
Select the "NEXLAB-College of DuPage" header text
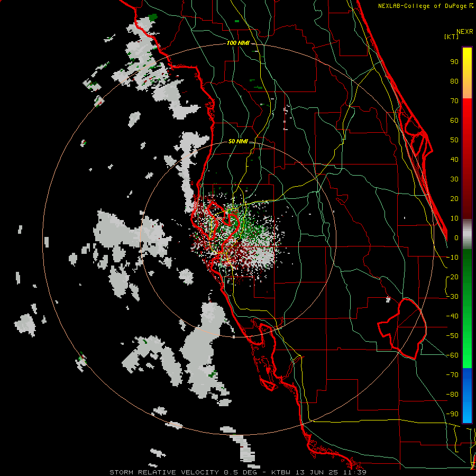click(x=422, y=6)
